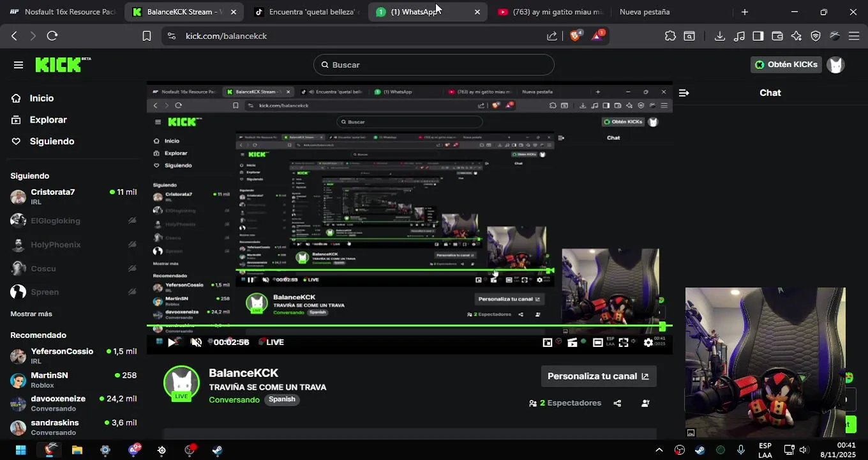Open Coscu channel
868x460 pixels.
pos(73,268)
